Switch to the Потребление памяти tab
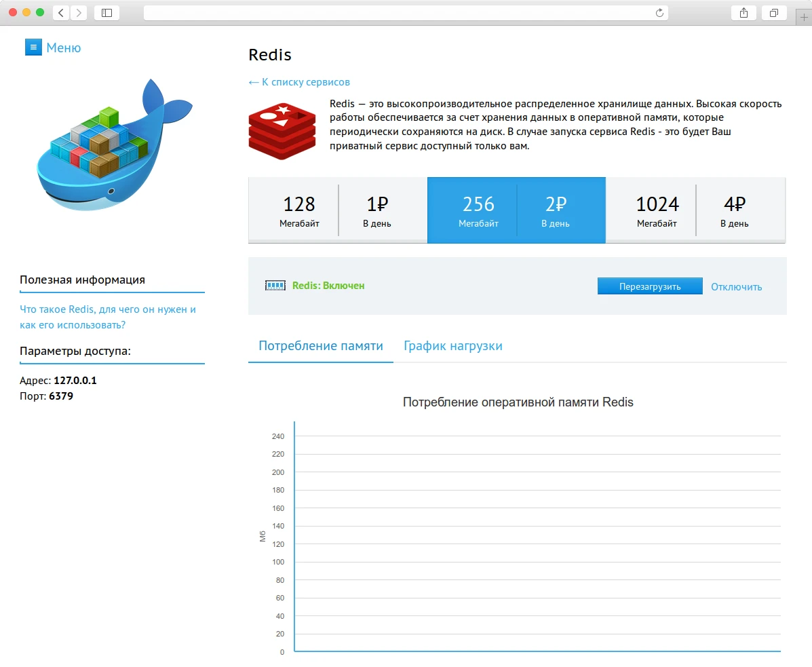Screen dimensions: 812x667 (320, 345)
